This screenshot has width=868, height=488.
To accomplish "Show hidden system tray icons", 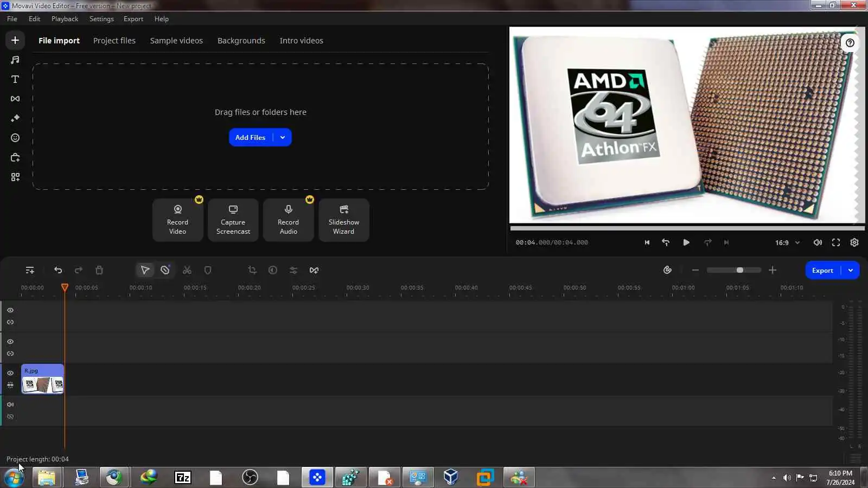I will (774, 478).
